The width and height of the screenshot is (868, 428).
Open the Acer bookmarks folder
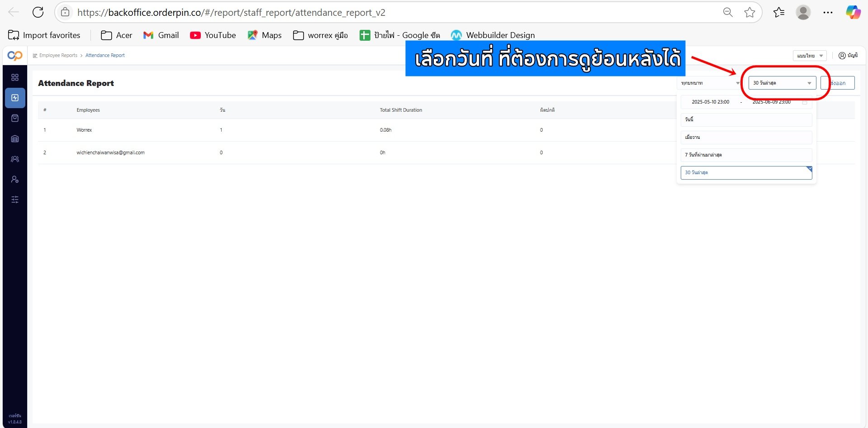pos(117,35)
